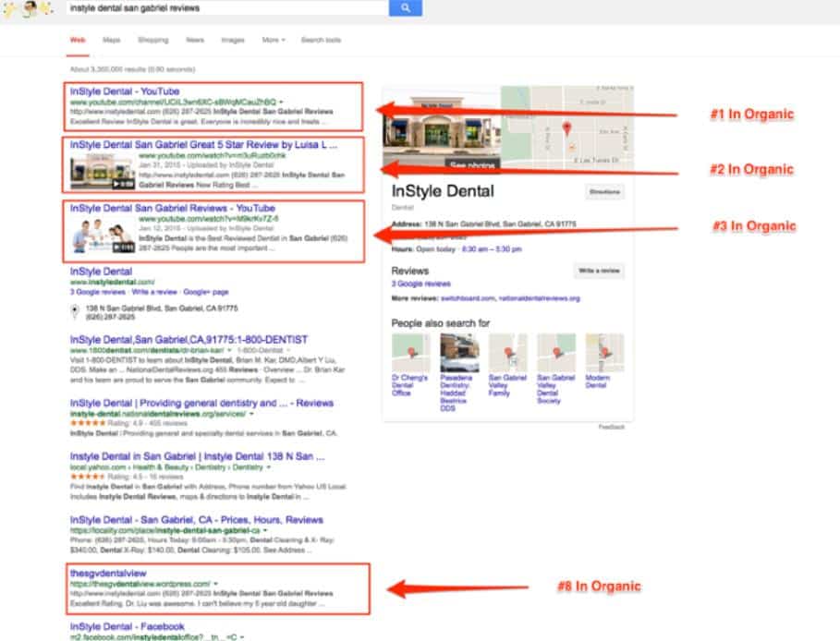Open the arrow next to the youtube.com channel URL
The image size is (840, 641).
tap(281, 102)
